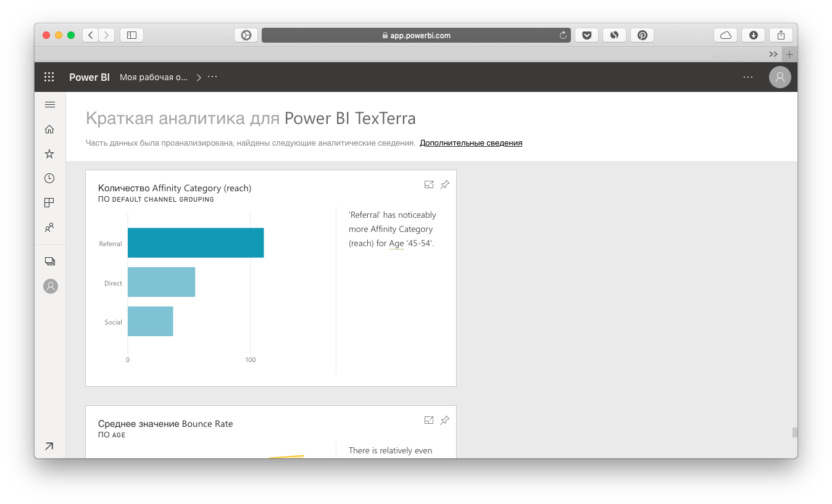Open Recent clock icon in sidebar
Image resolution: width=832 pixels, height=504 pixels.
pyautogui.click(x=50, y=178)
